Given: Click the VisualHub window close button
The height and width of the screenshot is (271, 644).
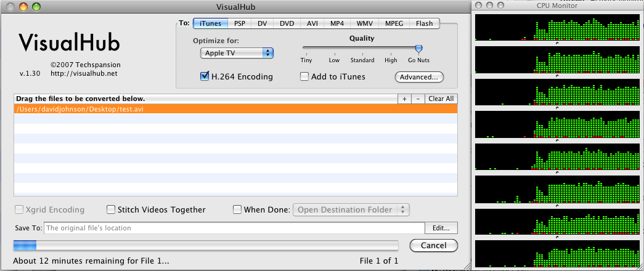Looking at the screenshot, I should click(9, 7).
